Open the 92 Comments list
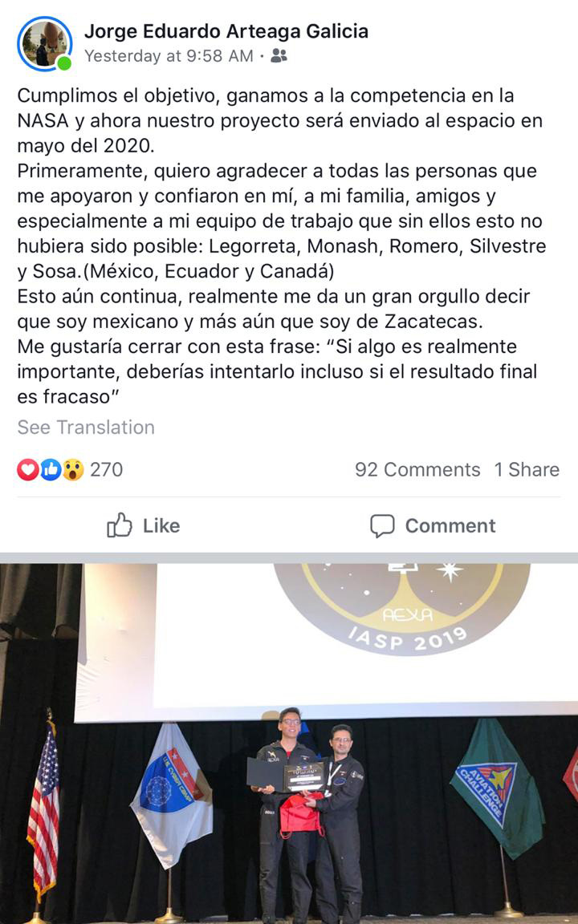578x924 pixels. coord(417,470)
